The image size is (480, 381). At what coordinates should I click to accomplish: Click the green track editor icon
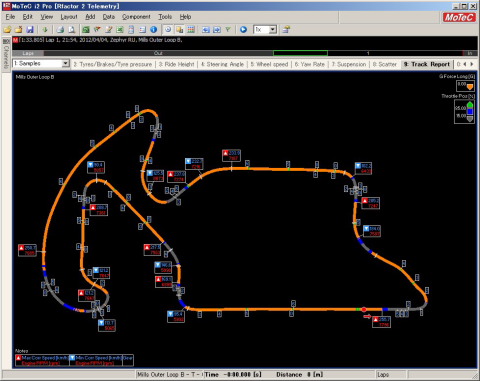point(86,30)
